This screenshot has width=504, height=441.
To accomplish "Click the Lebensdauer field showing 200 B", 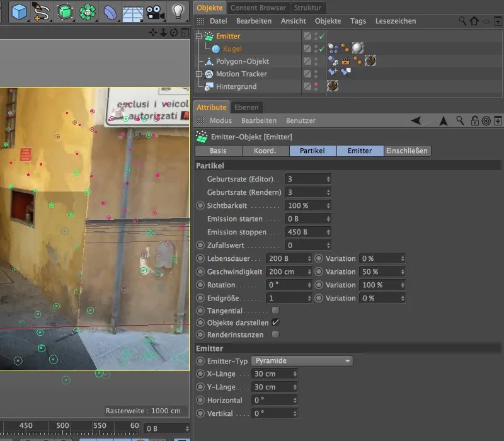I will coord(289,258).
